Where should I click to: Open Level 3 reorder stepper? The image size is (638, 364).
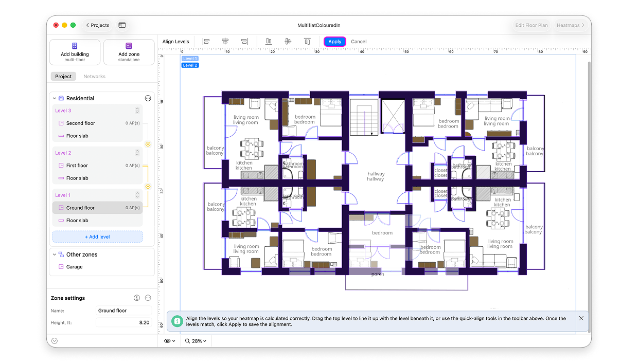(137, 111)
